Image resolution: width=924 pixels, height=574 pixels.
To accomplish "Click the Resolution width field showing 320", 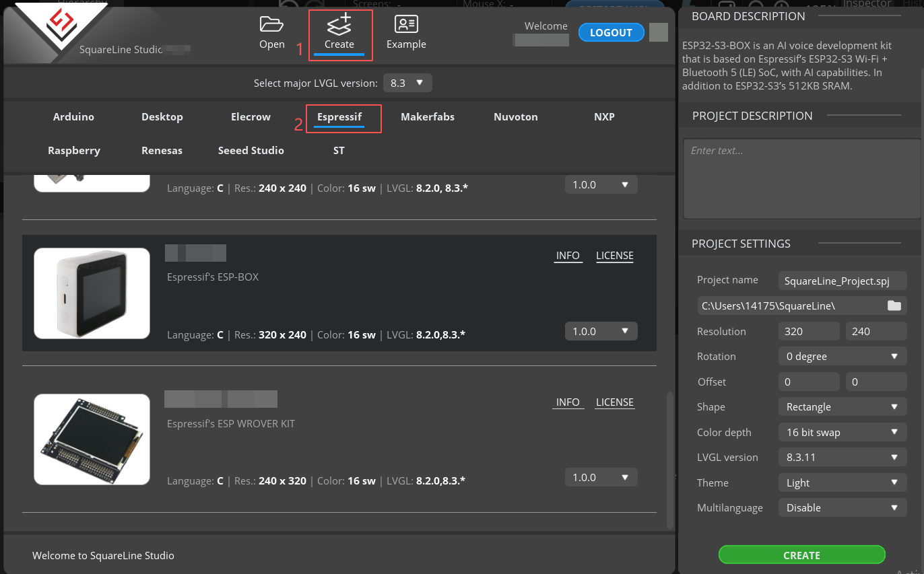I will [809, 331].
